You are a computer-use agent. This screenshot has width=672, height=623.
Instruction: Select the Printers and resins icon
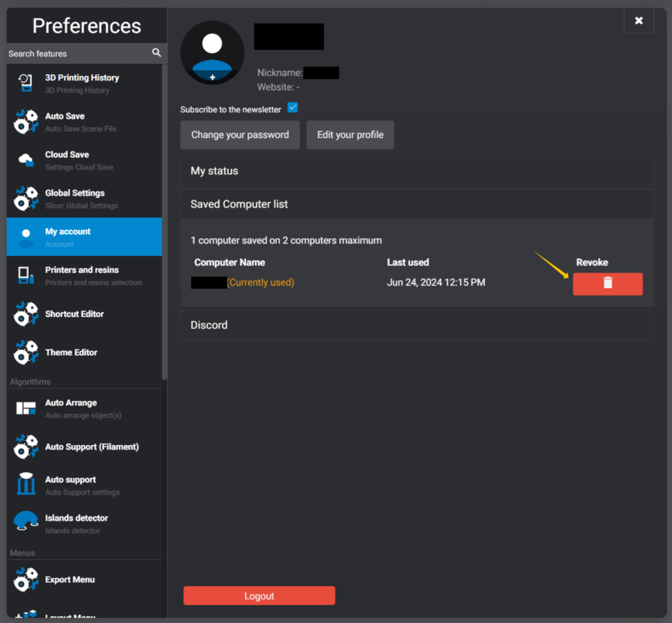[x=26, y=276]
